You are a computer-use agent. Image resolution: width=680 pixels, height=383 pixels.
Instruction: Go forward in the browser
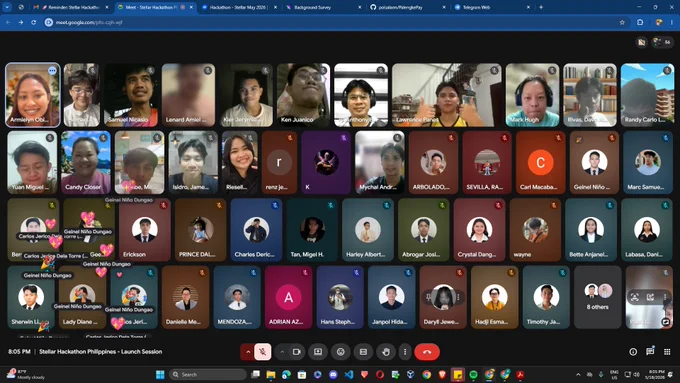(21, 22)
